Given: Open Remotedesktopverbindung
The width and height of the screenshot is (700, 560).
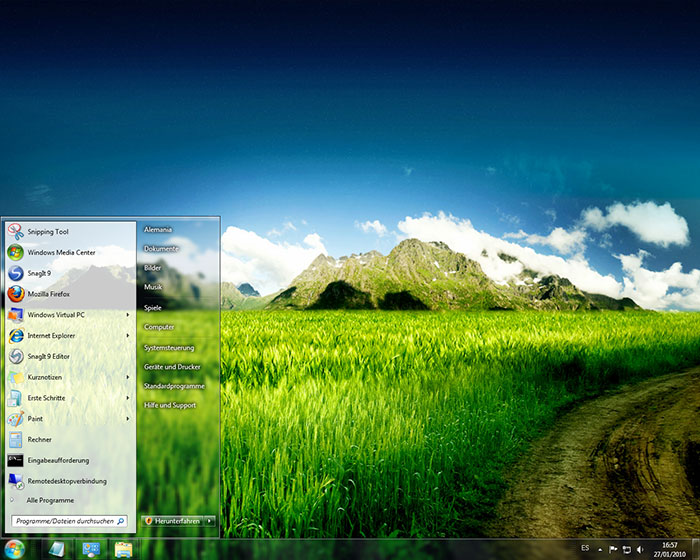Looking at the screenshot, I should tap(66, 481).
